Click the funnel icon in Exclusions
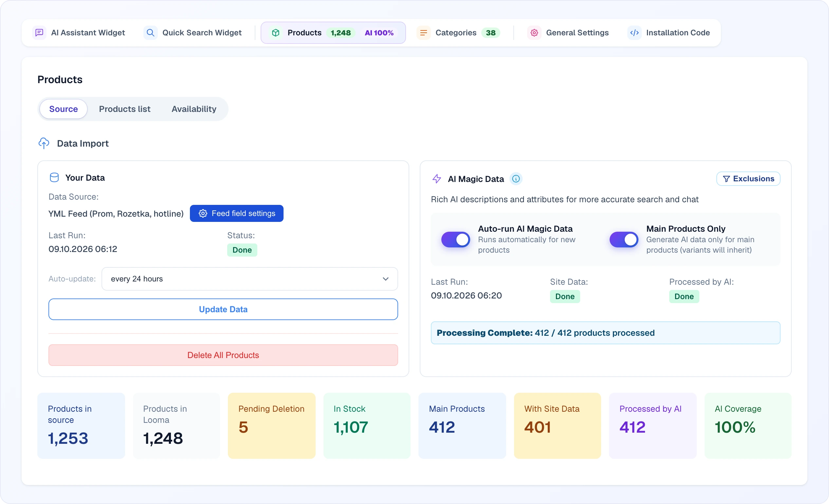The height and width of the screenshot is (504, 829). tap(726, 179)
